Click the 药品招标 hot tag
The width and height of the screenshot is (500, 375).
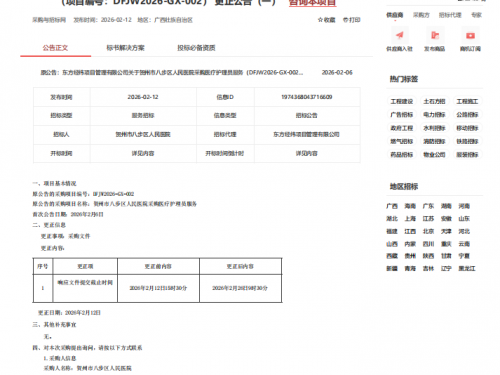402,155
